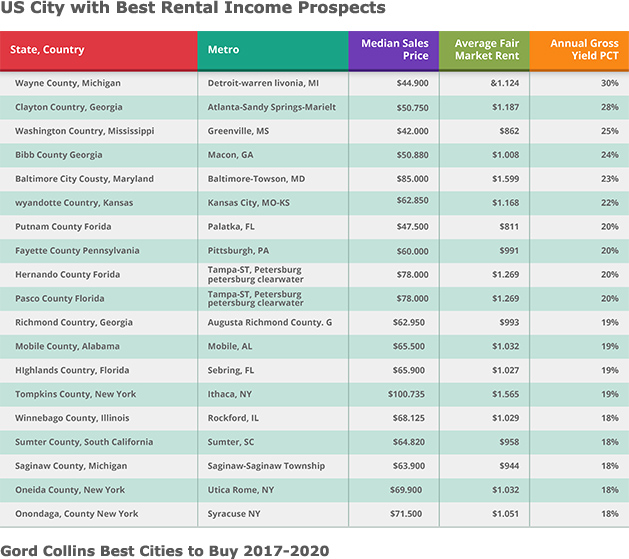Image resolution: width=629 pixels, height=559 pixels.
Task: Click the 30% yield value
Action: coord(609,83)
